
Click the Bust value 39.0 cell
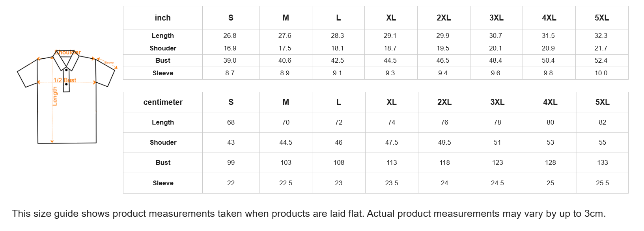click(x=230, y=60)
